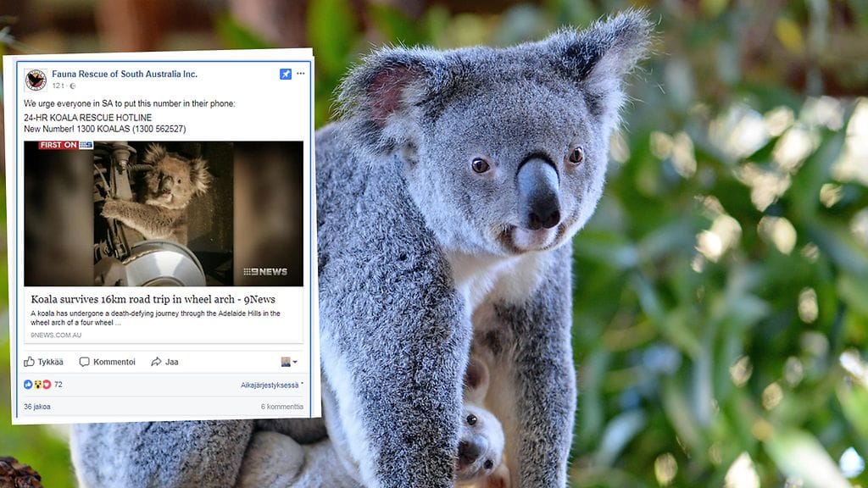The width and height of the screenshot is (868, 488).
Task: Open post options via the ellipsis icon
Action: click(300, 74)
